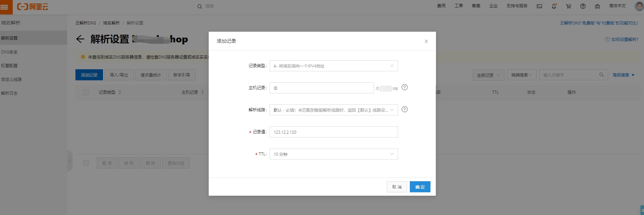
Task: Expand the 解析线路 dropdown
Action: [x=334, y=110]
